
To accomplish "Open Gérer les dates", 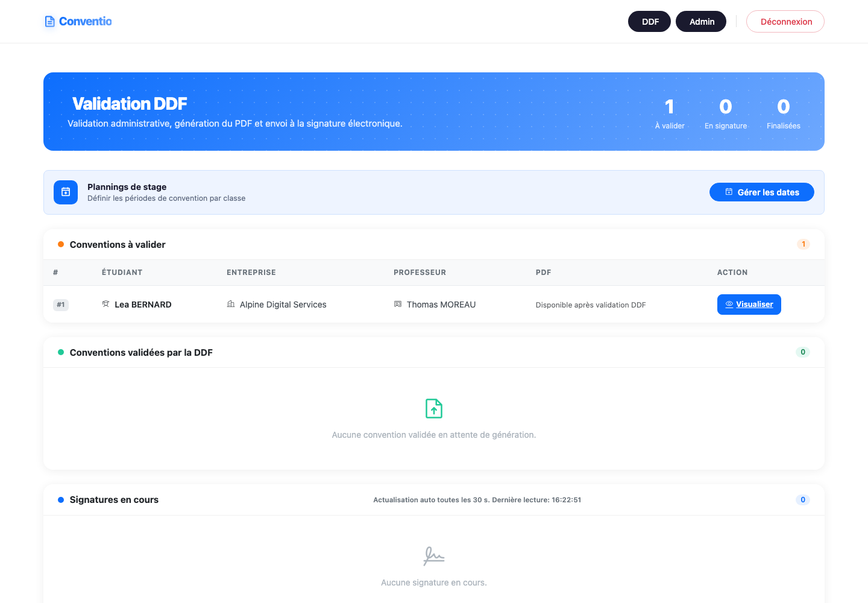I will click(762, 192).
